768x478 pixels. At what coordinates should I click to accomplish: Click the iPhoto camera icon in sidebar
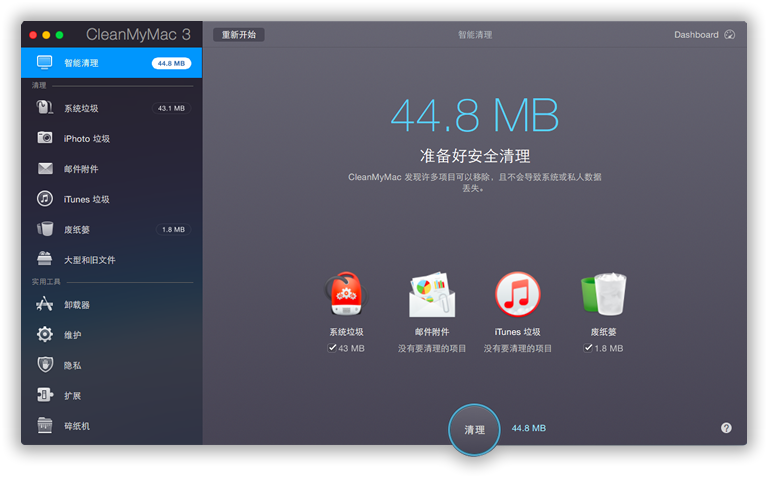(45, 138)
